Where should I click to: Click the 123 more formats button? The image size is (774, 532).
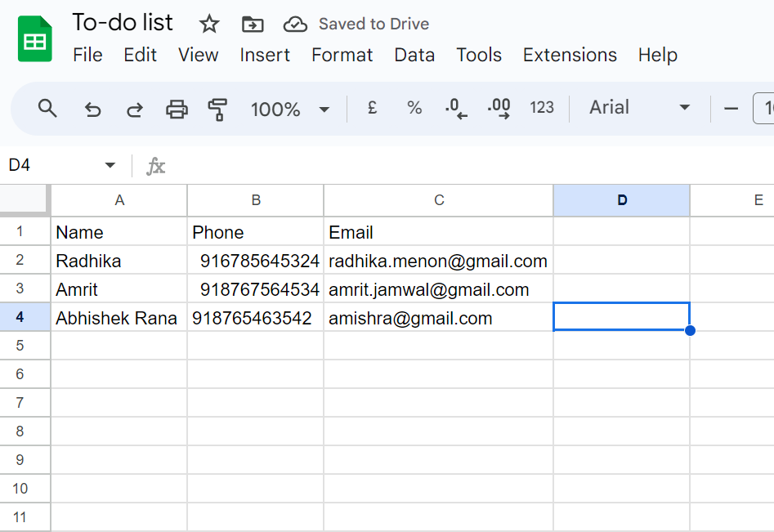(x=542, y=108)
